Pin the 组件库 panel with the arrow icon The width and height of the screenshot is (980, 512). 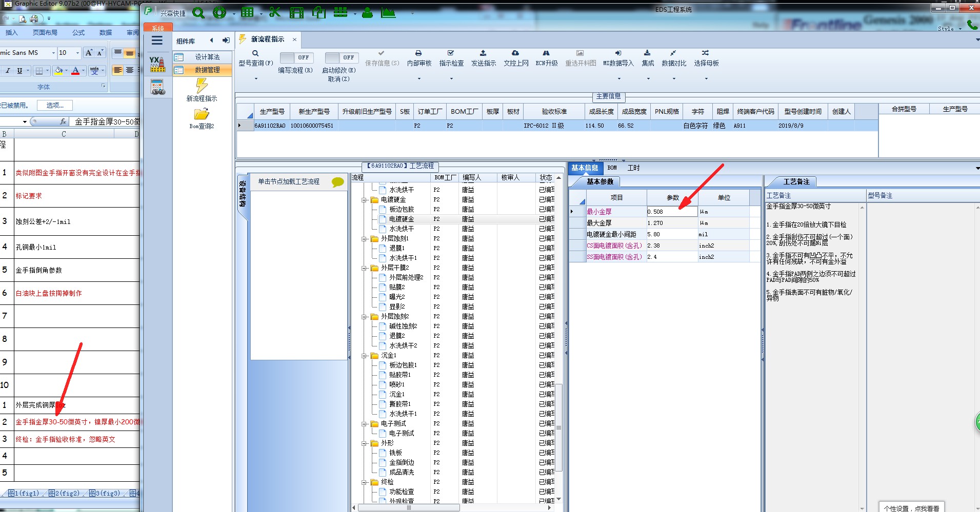(x=226, y=40)
